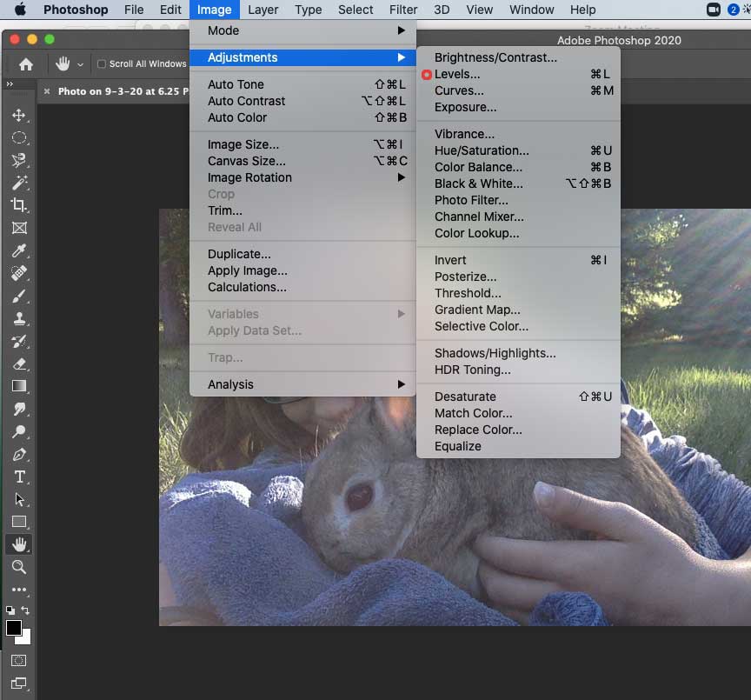
Task: Select the Type tool
Action: tap(19, 477)
